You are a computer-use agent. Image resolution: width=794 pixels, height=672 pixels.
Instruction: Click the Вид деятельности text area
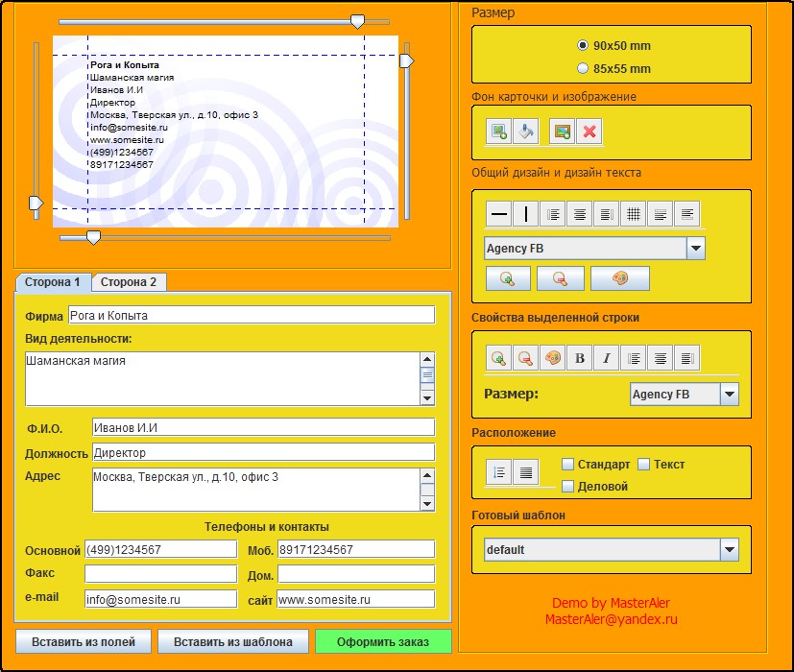pos(223,379)
